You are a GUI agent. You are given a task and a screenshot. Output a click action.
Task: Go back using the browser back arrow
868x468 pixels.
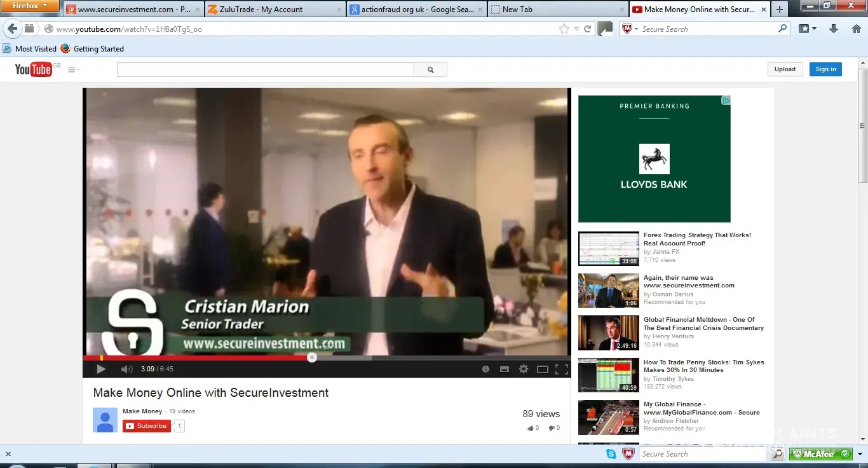(x=12, y=29)
